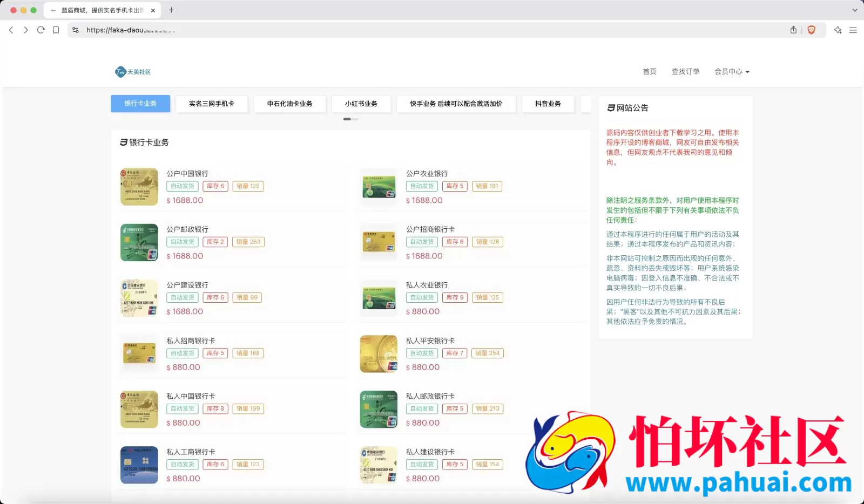Image resolution: width=864 pixels, height=504 pixels.
Task: Open the 私人邮政银行卡 product title
Action: click(x=430, y=396)
